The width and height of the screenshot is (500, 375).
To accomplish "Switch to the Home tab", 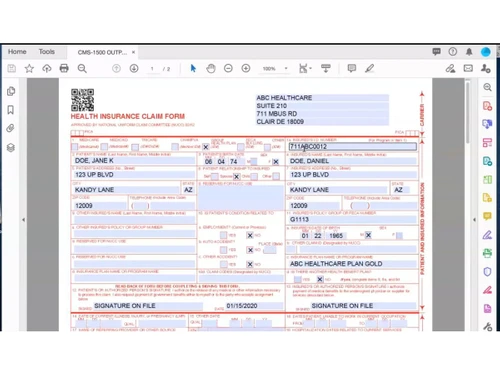I will [17, 52].
